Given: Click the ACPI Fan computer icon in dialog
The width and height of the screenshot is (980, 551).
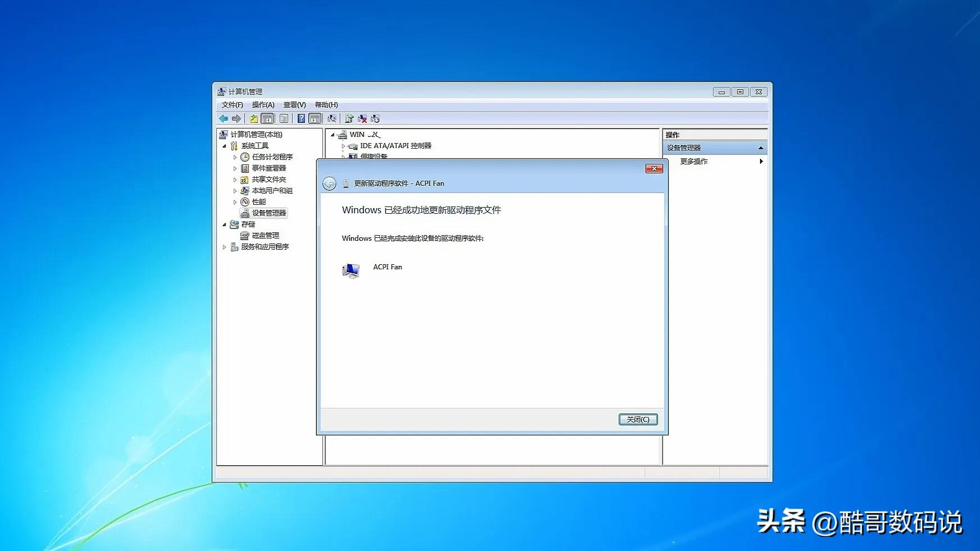Looking at the screenshot, I should (x=351, y=270).
